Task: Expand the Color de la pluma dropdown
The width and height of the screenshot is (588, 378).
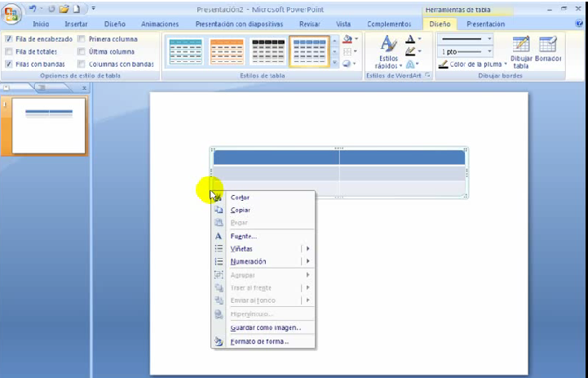Action: (x=505, y=64)
